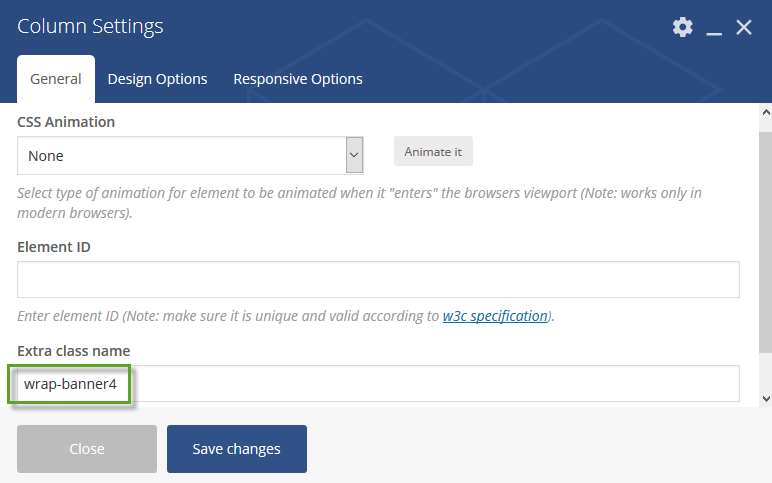Click the Animate it button
Viewport: 772px width, 483px height.
tap(433, 152)
